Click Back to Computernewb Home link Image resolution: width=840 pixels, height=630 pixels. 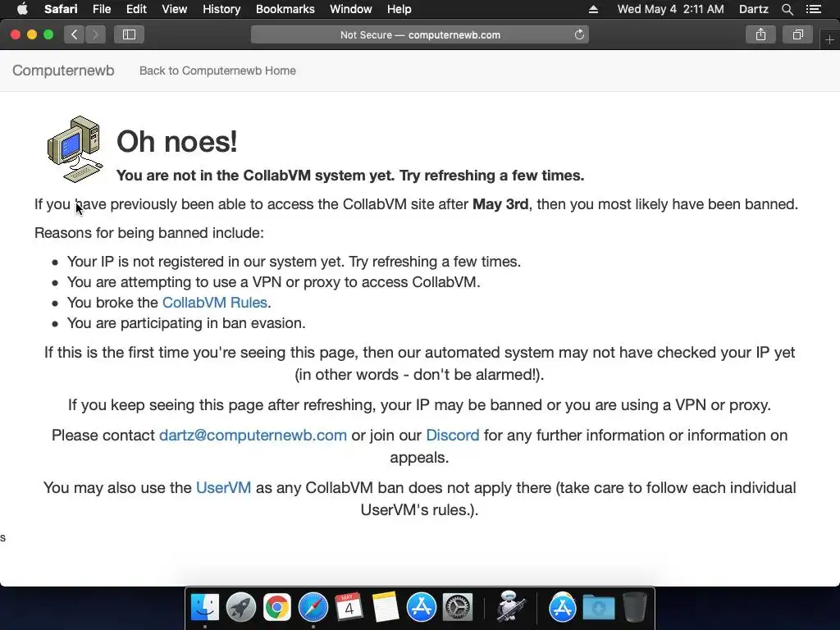tap(217, 71)
